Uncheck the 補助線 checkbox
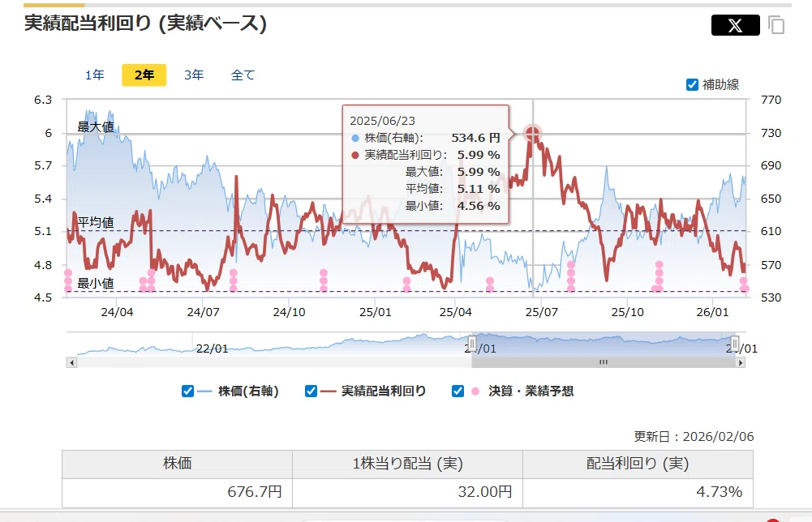 coord(692,84)
